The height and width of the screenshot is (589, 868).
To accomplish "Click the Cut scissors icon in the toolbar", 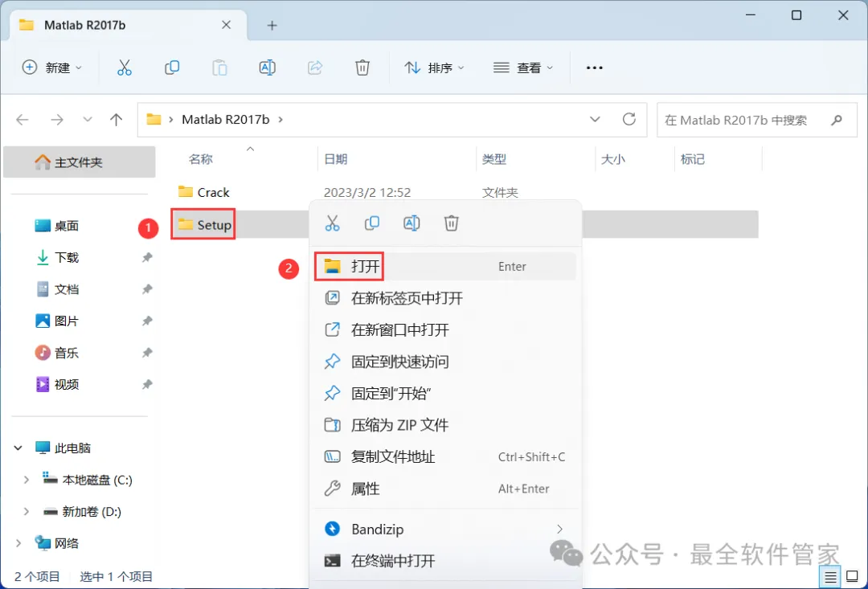I will [124, 67].
